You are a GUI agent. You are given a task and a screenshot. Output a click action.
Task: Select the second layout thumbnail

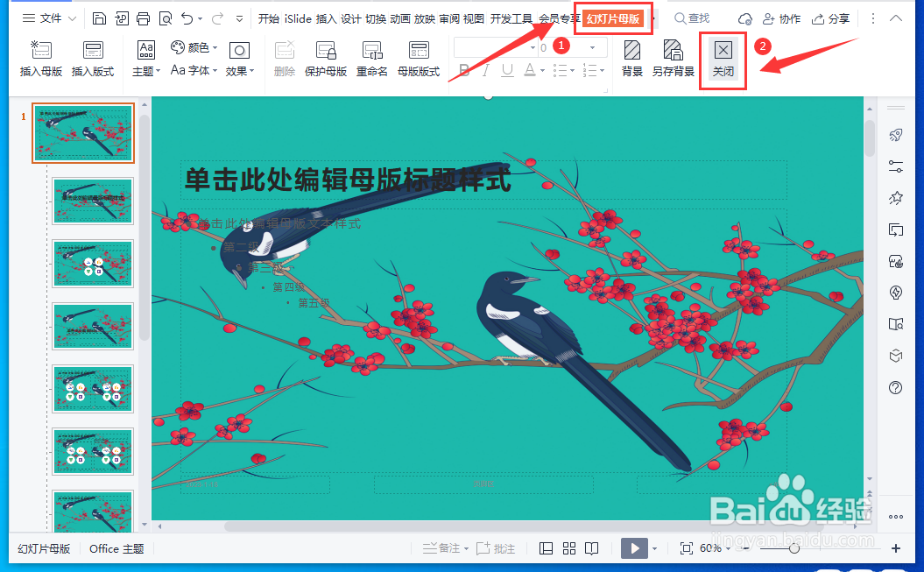tap(93, 264)
